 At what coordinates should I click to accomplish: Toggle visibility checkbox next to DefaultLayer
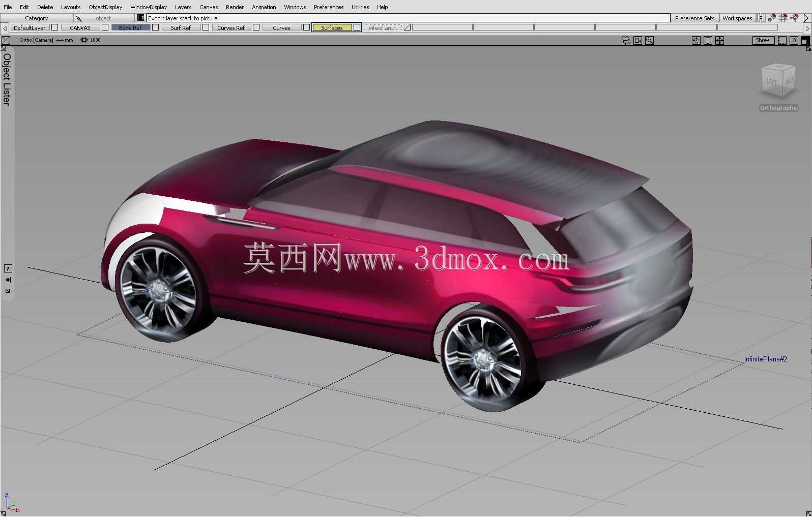pyautogui.click(x=55, y=27)
